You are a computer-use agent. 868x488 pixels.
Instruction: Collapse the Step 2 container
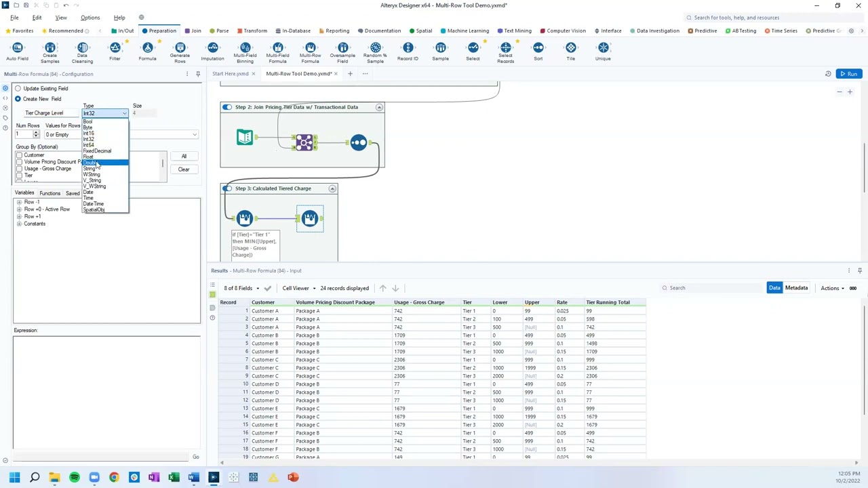pyautogui.click(x=379, y=107)
